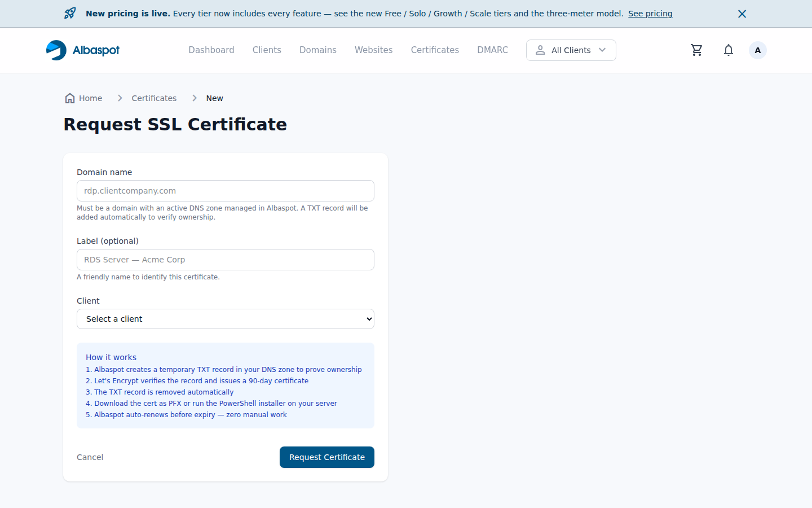Expand the All Clients selector

(x=571, y=50)
